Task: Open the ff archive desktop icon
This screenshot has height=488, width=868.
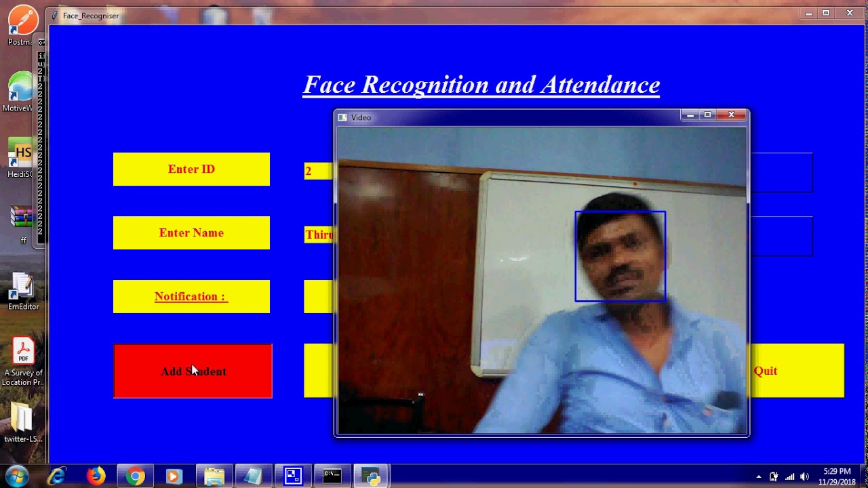Action: coord(22,224)
